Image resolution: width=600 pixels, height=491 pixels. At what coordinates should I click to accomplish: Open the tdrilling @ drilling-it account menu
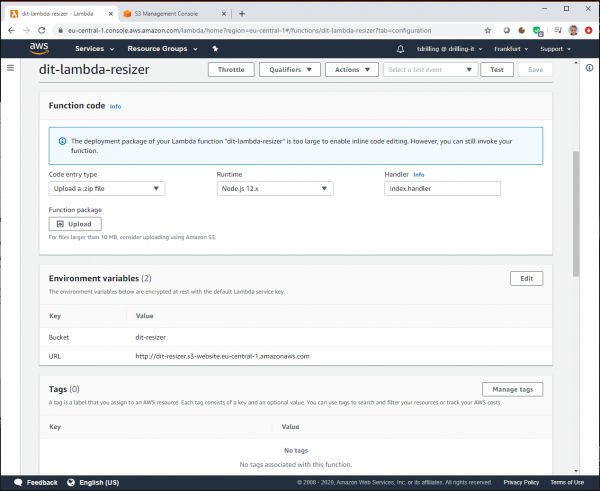(x=449, y=49)
